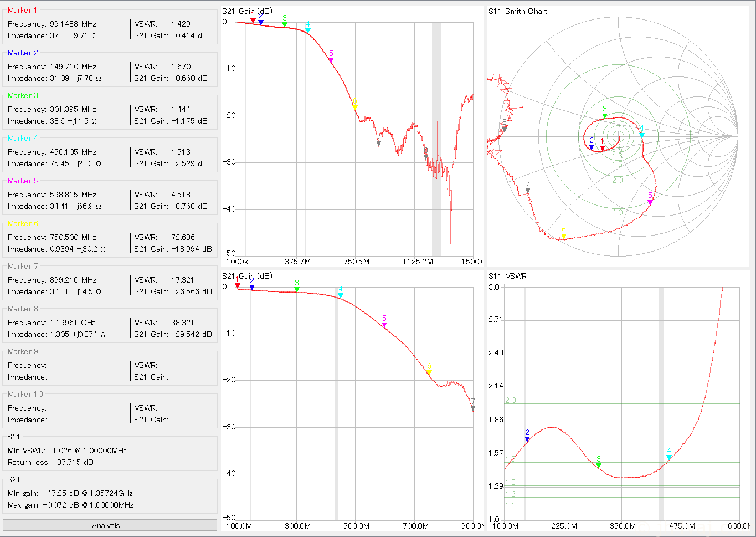Screen dimensions: 756x537
Task: Select Marker 4 frequency value 450.105 MHz
Action: pyautogui.click(x=73, y=152)
